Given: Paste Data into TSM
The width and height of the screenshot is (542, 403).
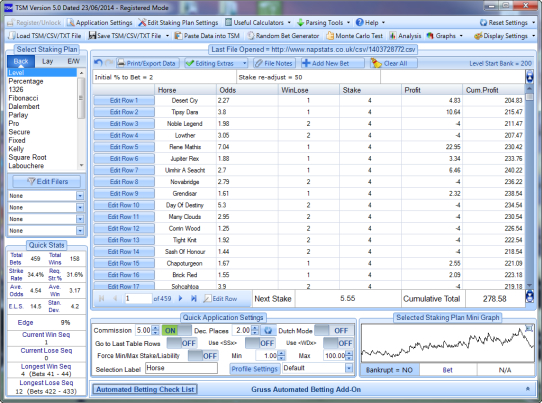Looking at the screenshot, I should 207,36.
